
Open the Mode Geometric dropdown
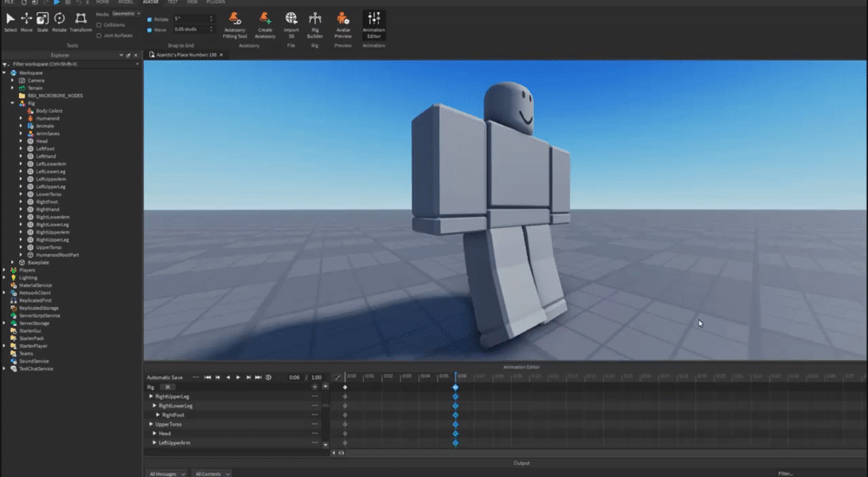125,15
